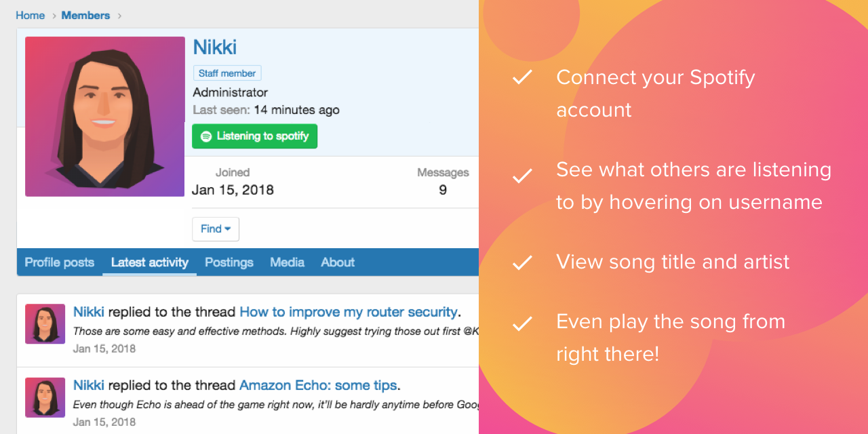Open the Postings tab
The image size is (868, 434).
[229, 262]
